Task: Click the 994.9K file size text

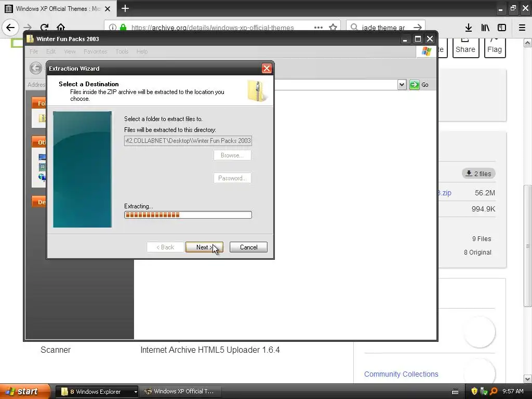Action: tap(483, 209)
